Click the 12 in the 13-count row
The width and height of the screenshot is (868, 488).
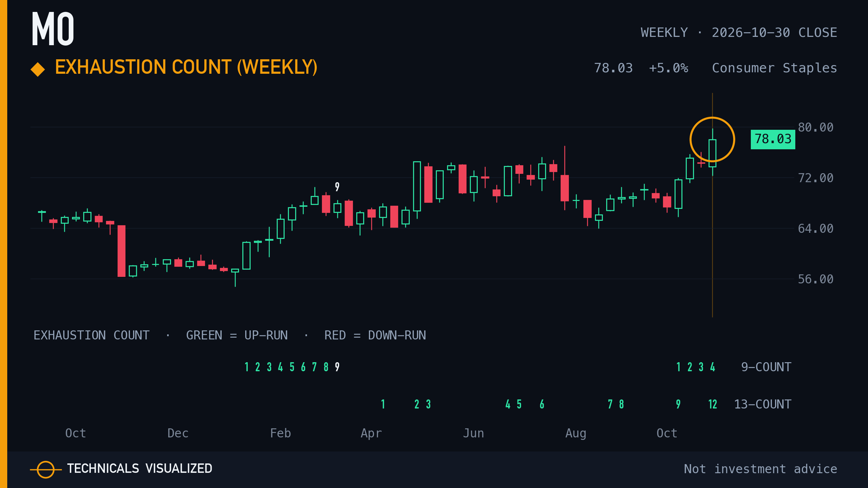[712, 404]
